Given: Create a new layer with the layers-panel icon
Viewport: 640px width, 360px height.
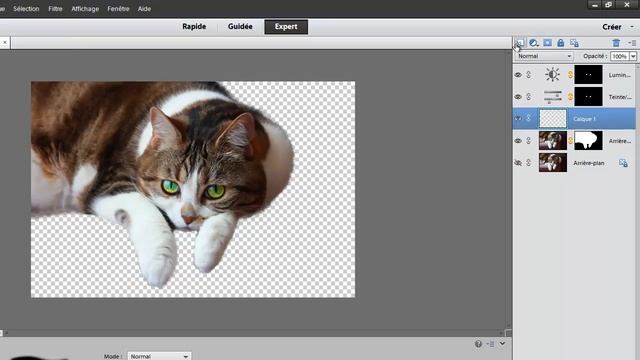Looking at the screenshot, I should tap(520, 43).
